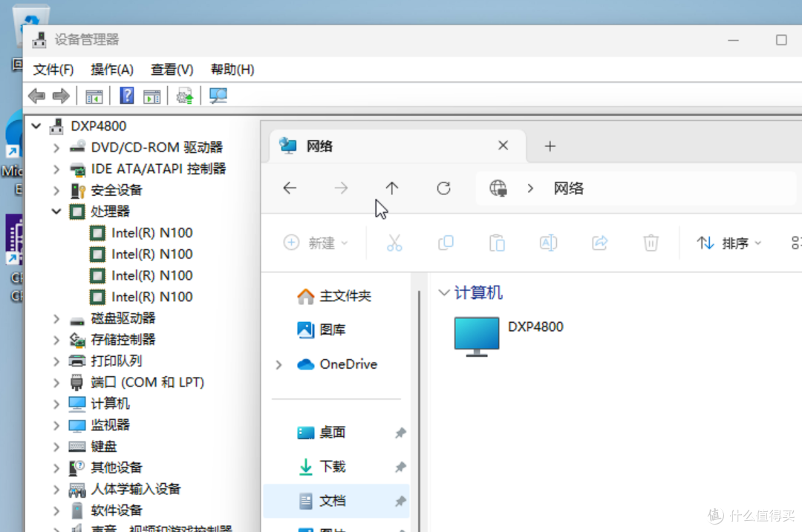Unpin 桌面 pin icon
Image resolution: width=802 pixels, height=532 pixels.
[x=400, y=433]
